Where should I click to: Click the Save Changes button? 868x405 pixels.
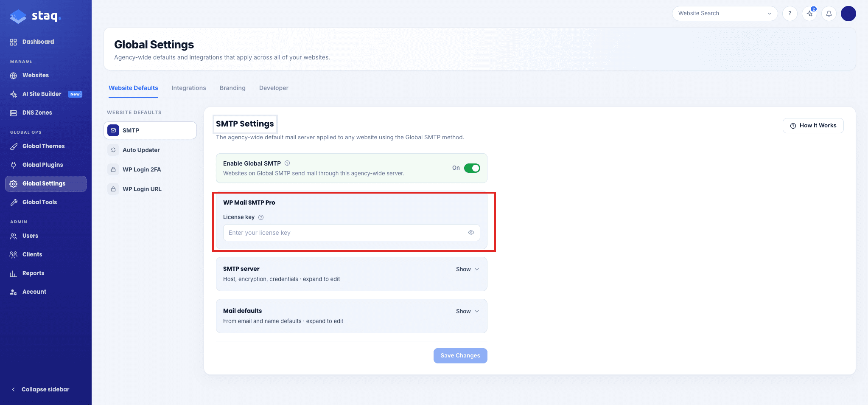460,356
